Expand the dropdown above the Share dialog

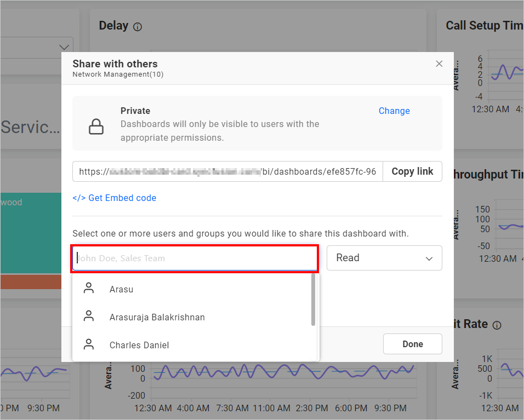click(x=64, y=47)
